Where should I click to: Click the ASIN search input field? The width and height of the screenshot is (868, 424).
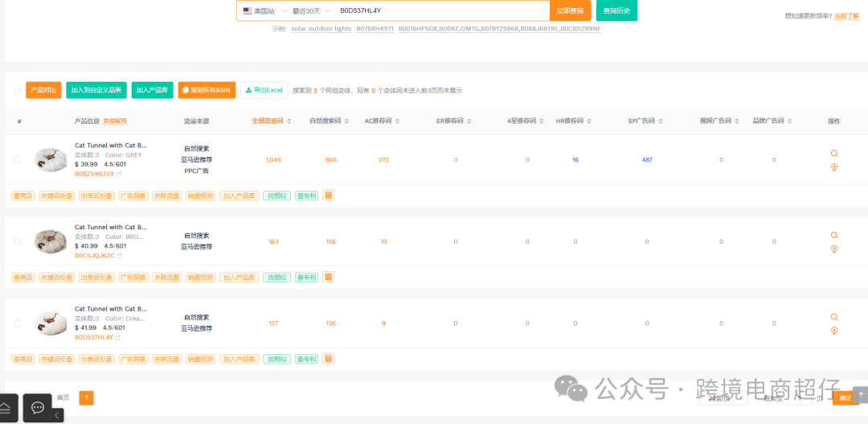click(x=440, y=11)
